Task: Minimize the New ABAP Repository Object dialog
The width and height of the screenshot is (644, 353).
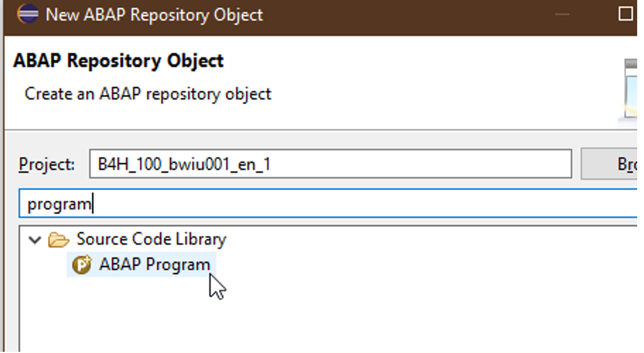Action: [563, 14]
